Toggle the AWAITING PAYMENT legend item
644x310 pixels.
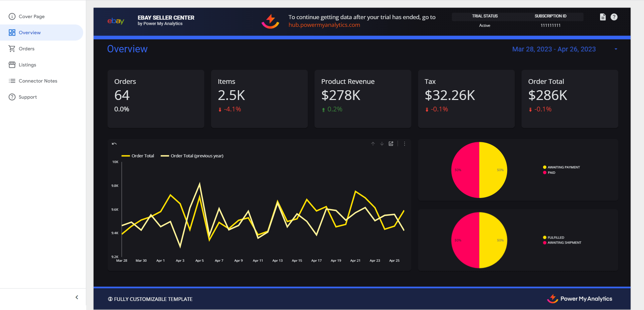pos(561,167)
